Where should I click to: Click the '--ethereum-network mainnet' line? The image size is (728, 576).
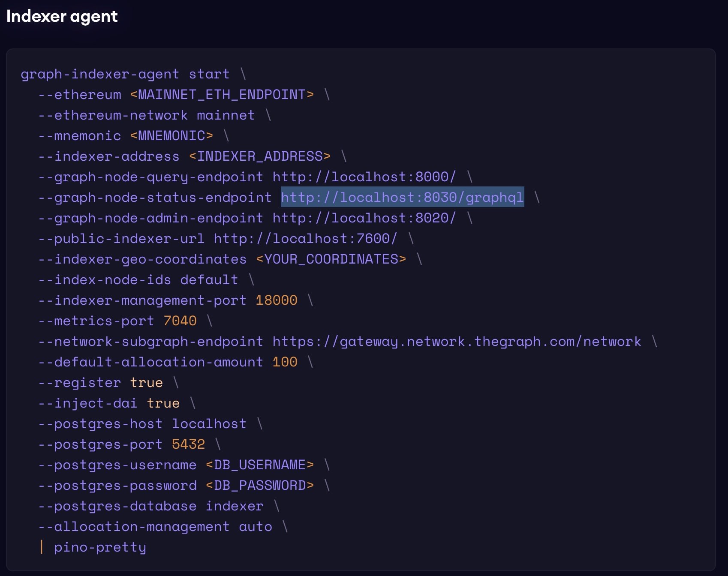click(x=146, y=115)
